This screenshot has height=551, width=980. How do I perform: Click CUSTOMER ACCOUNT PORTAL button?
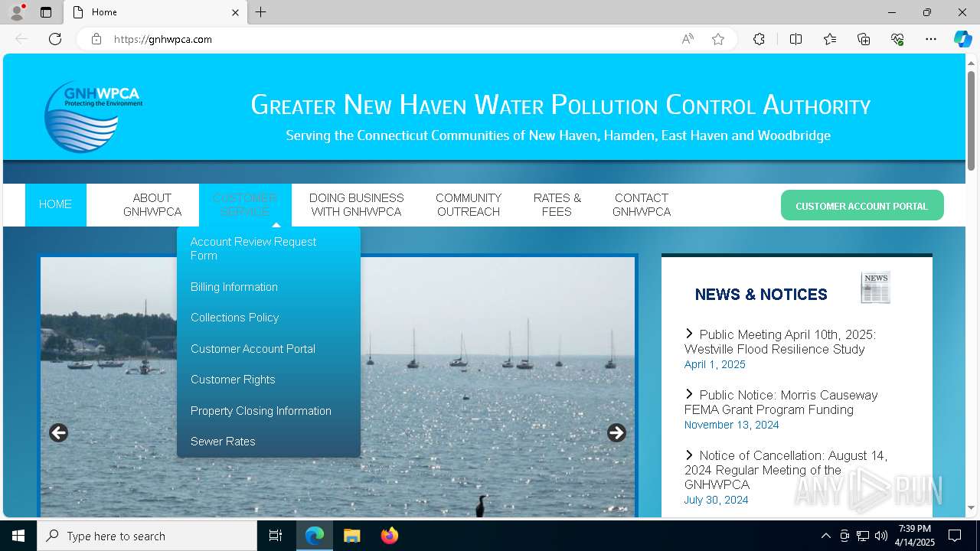tap(862, 206)
